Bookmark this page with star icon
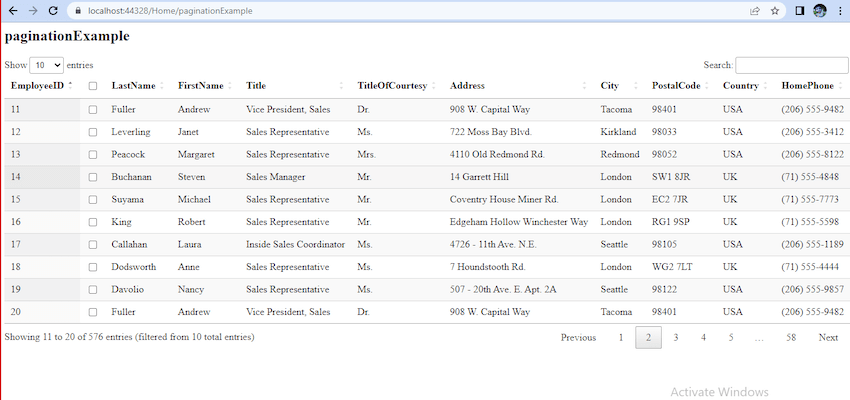This screenshot has height=400, width=850. coord(775,10)
